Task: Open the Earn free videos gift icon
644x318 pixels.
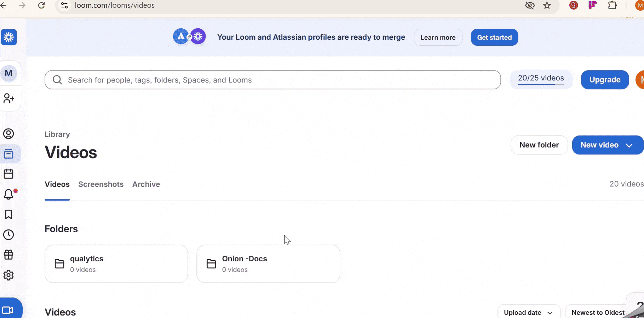Action: (9, 255)
